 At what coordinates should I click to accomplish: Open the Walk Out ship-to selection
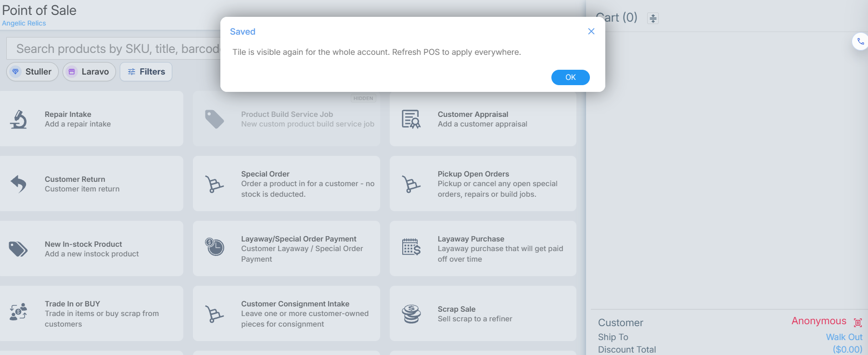[844, 337]
